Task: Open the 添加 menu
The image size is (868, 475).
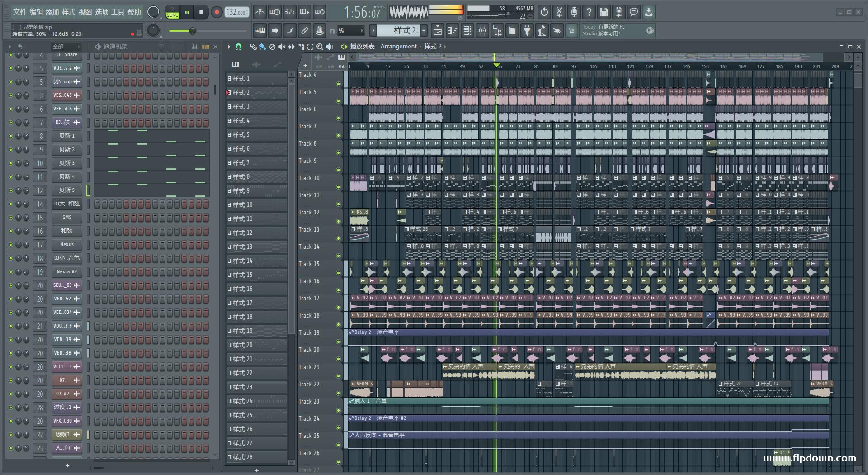Action: pyautogui.click(x=52, y=12)
